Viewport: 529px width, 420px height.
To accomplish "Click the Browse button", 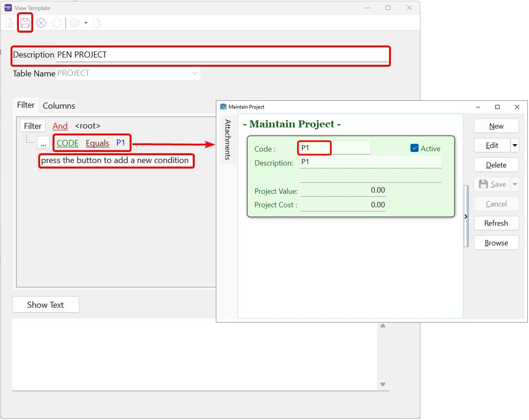I will coord(496,243).
